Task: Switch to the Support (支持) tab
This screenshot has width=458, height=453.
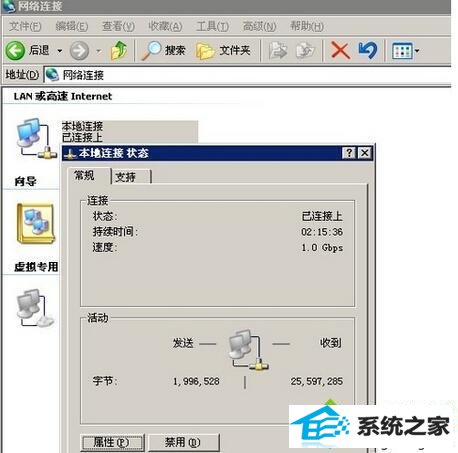Action: 131,177
